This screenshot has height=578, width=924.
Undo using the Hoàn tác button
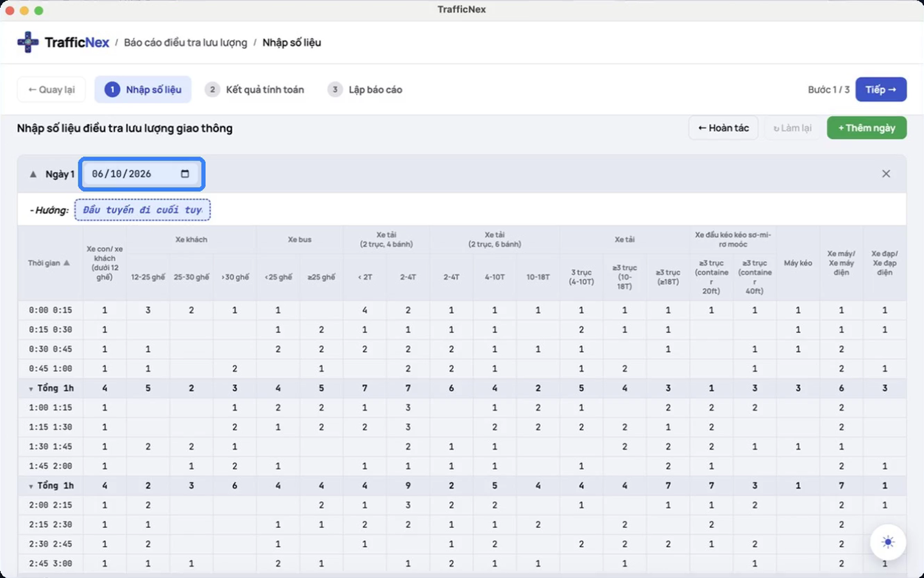(x=723, y=128)
